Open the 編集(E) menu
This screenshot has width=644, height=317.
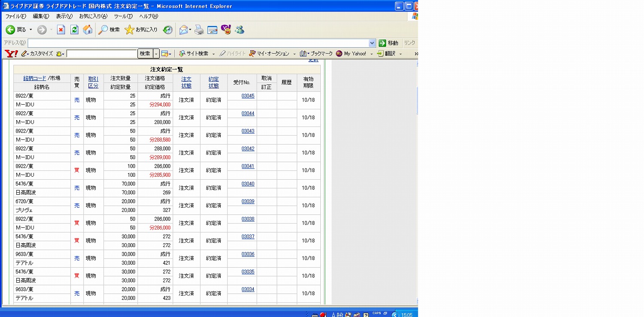tap(41, 16)
